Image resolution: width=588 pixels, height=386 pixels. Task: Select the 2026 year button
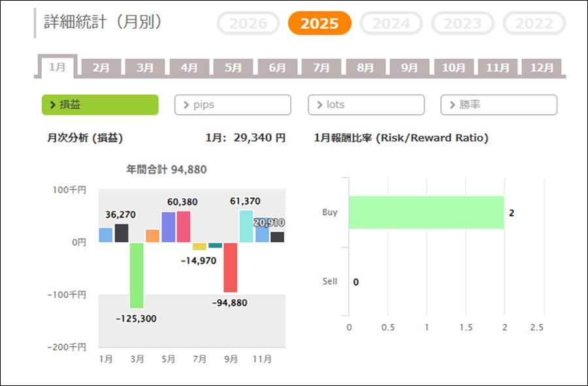pos(248,24)
